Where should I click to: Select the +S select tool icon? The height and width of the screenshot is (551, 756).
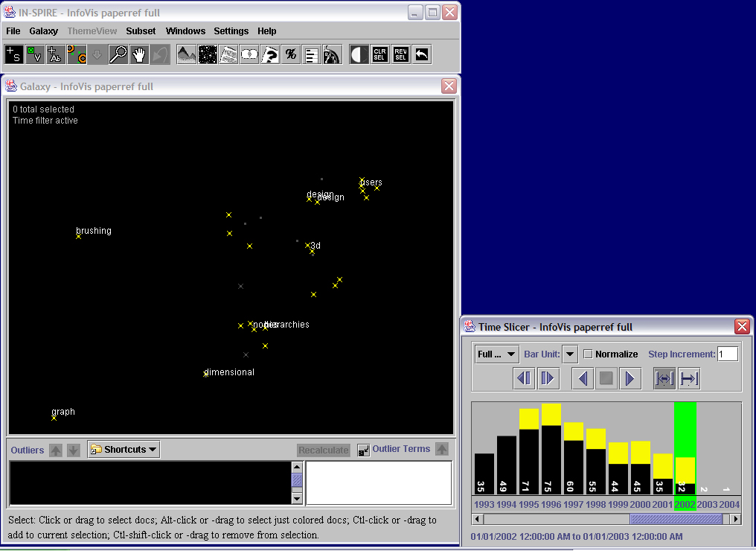[14, 54]
